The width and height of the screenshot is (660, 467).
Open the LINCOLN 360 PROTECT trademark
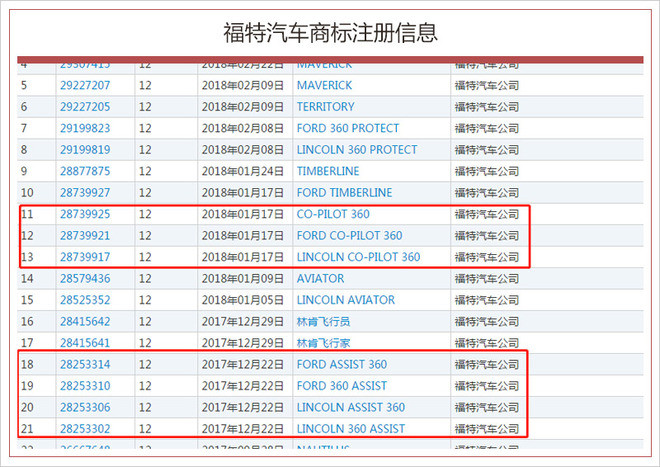[357, 150]
